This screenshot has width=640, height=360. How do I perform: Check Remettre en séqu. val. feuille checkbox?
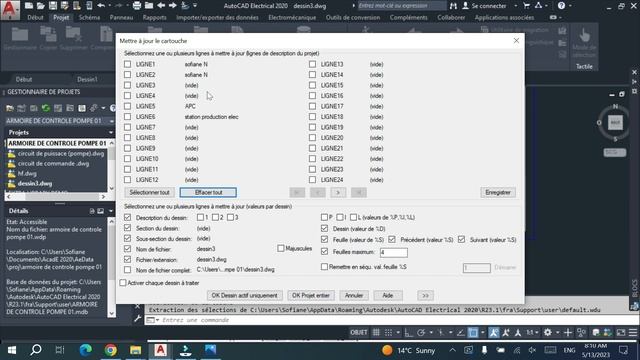pyautogui.click(x=324, y=267)
